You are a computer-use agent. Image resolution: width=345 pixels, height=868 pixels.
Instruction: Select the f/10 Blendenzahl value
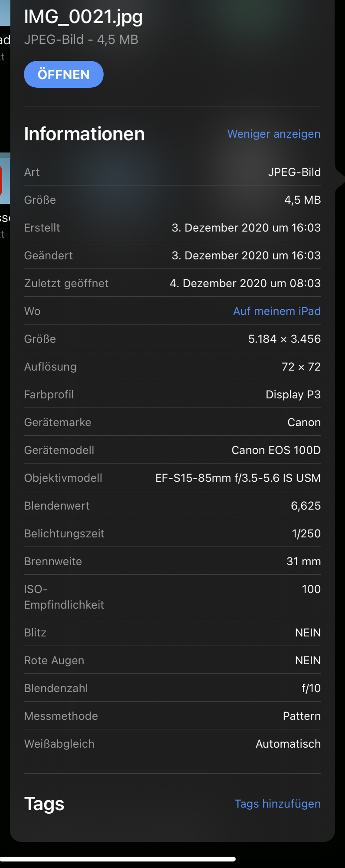[x=311, y=688]
